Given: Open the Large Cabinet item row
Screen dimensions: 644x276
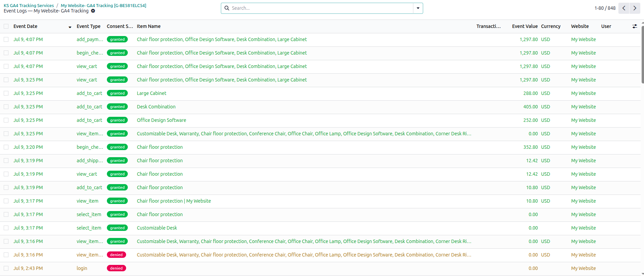Looking at the screenshot, I should (x=151, y=93).
